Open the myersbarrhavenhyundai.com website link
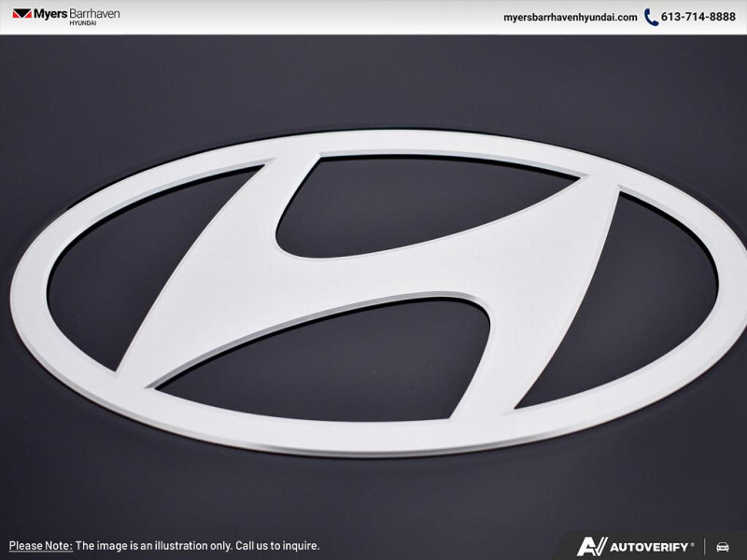The image size is (747, 560). point(570,17)
